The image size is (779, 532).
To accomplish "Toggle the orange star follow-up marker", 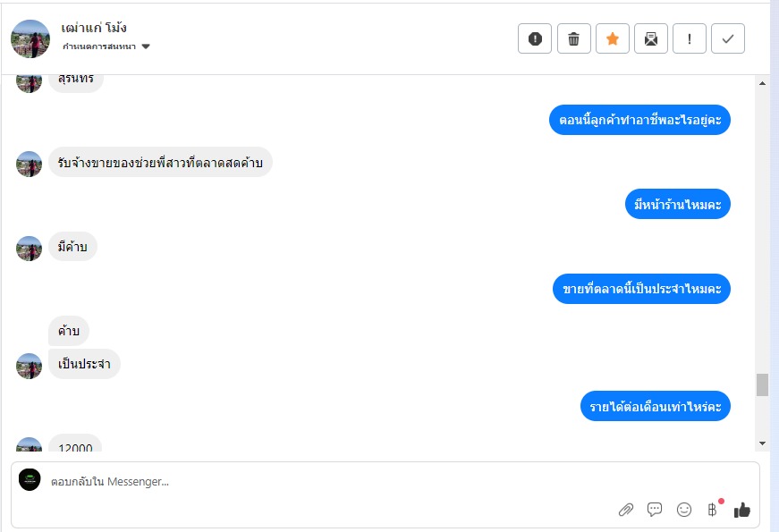I will (613, 38).
